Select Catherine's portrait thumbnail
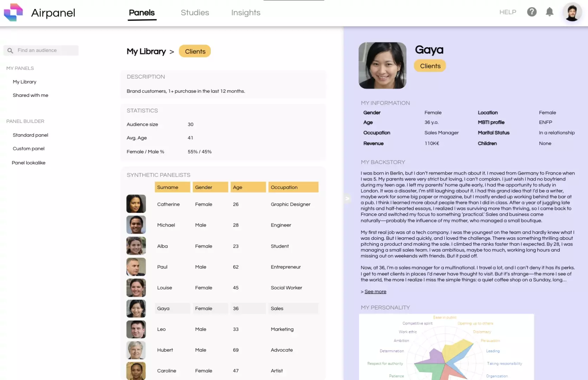This screenshot has width=588, height=380. click(136, 204)
